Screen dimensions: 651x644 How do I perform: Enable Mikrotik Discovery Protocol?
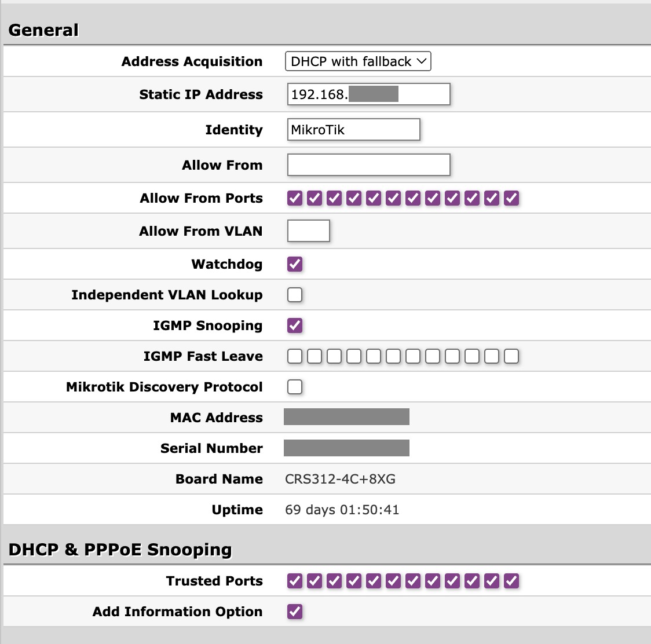coord(295,387)
